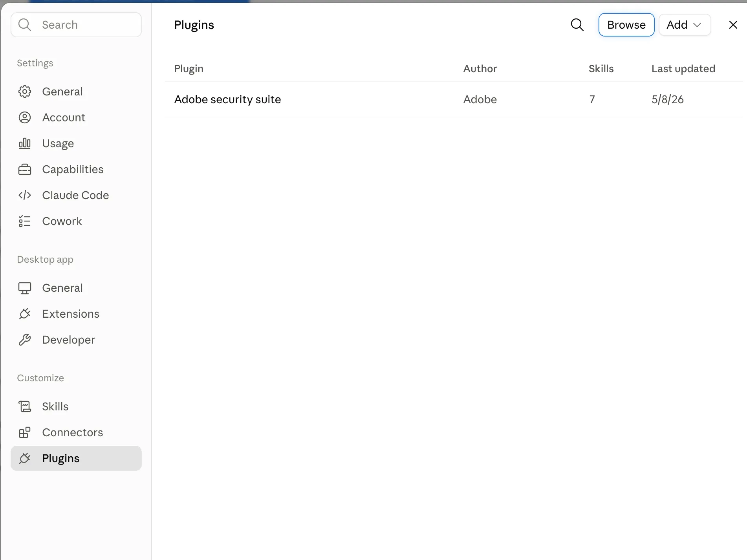This screenshot has width=747, height=560.
Task: Click the Claude Code brackets icon
Action: coord(25,195)
